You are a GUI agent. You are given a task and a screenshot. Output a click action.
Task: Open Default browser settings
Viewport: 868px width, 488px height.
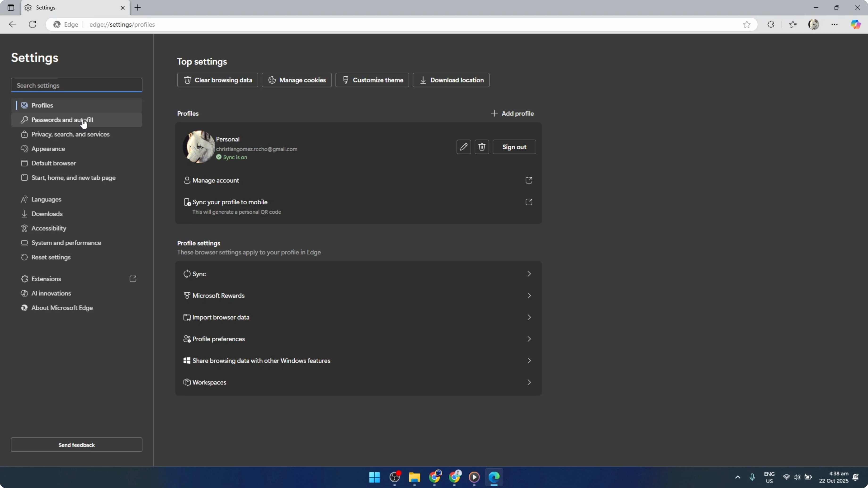76,163
